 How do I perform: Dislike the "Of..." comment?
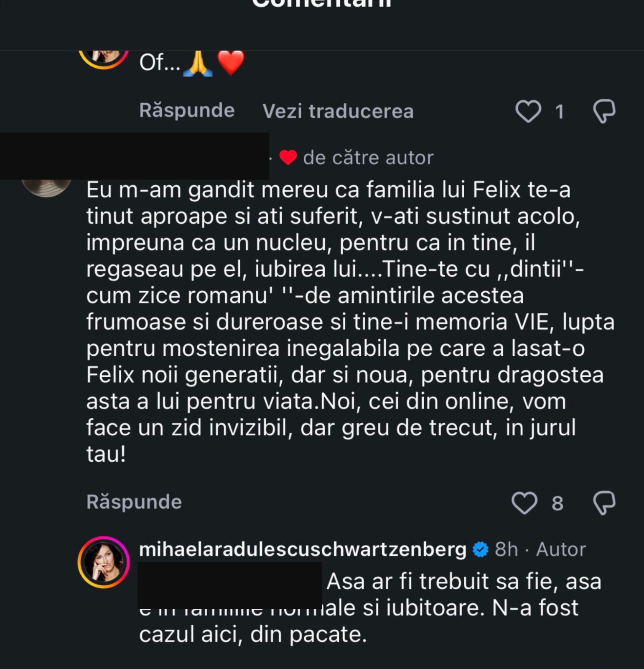(604, 111)
